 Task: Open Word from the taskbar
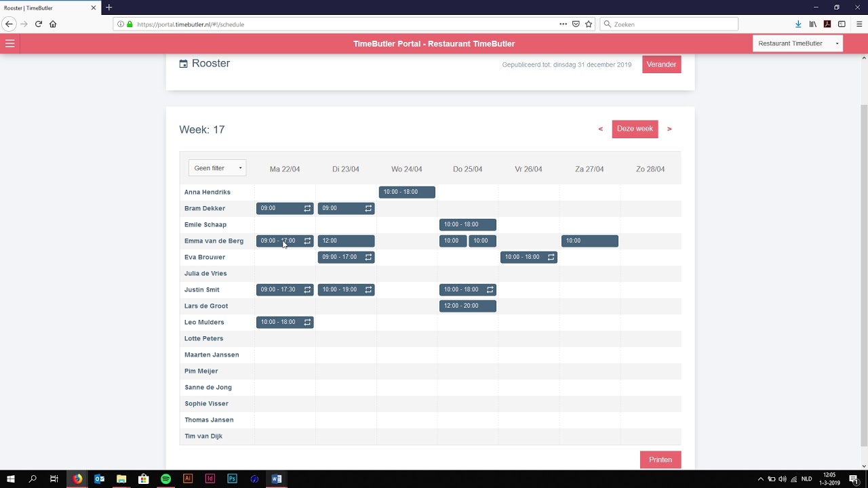[x=277, y=479]
